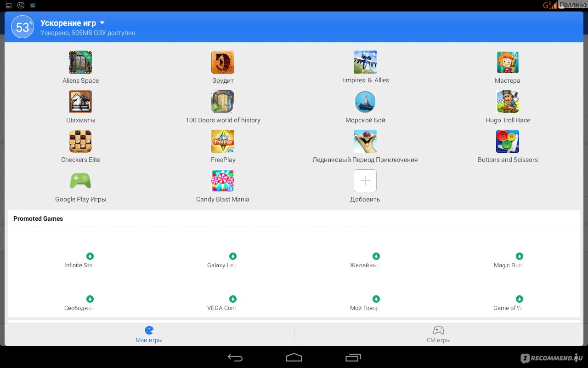Download Game of War via green arrow

click(x=520, y=299)
